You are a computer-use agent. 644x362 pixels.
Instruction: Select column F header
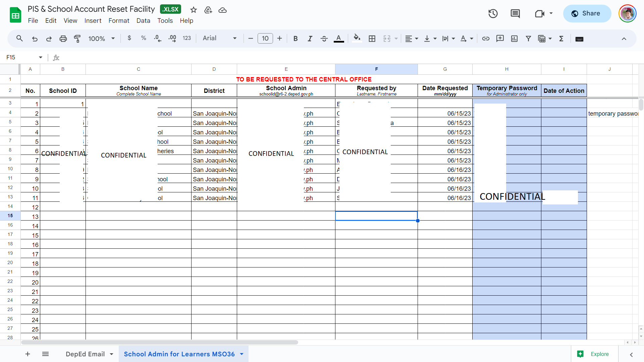point(376,69)
